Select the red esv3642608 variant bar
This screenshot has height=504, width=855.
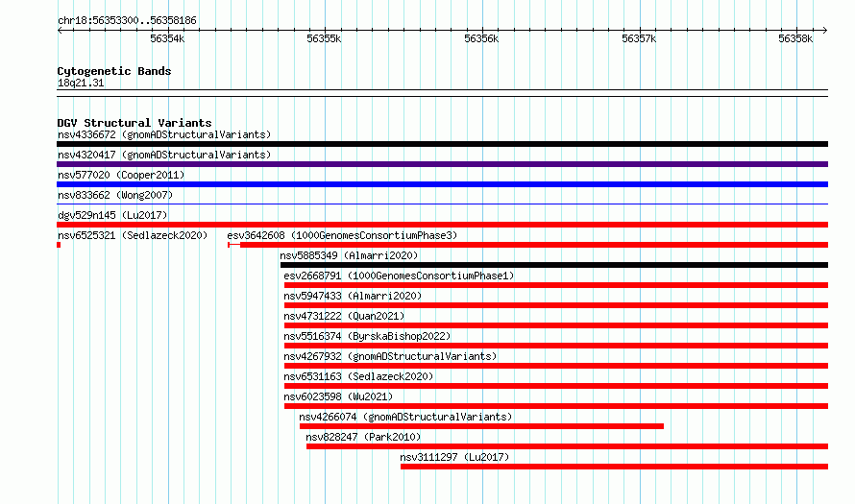pos(527,245)
